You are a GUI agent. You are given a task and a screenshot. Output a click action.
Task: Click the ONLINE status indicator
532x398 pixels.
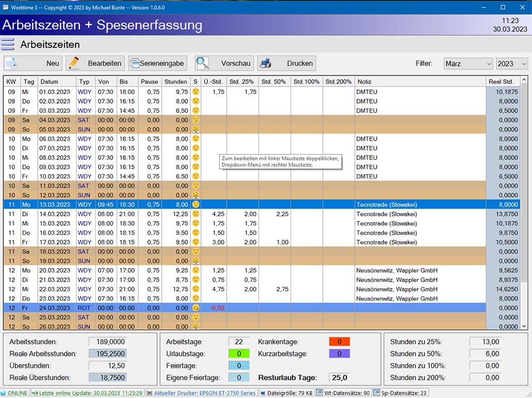14,393
